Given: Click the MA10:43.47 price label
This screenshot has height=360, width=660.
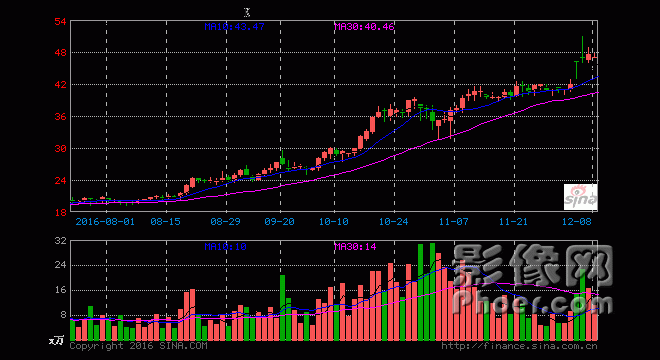Looking at the screenshot, I should pyautogui.click(x=234, y=27).
